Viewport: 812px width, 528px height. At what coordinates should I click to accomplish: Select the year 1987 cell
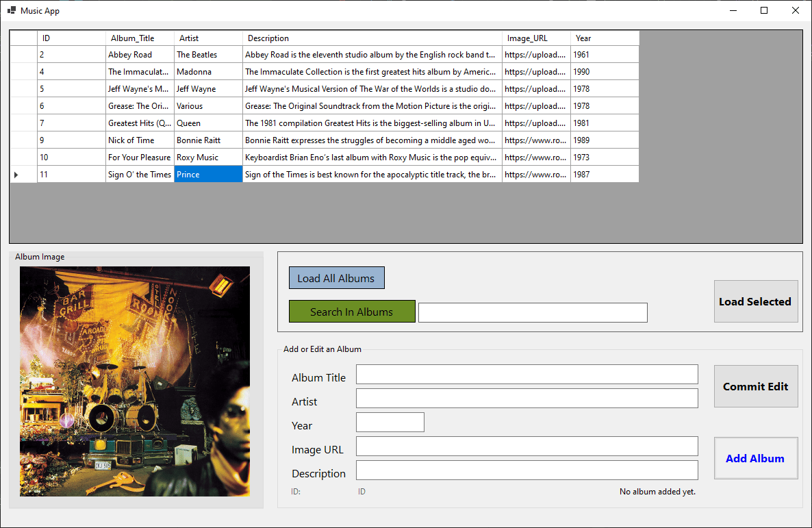(x=605, y=174)
